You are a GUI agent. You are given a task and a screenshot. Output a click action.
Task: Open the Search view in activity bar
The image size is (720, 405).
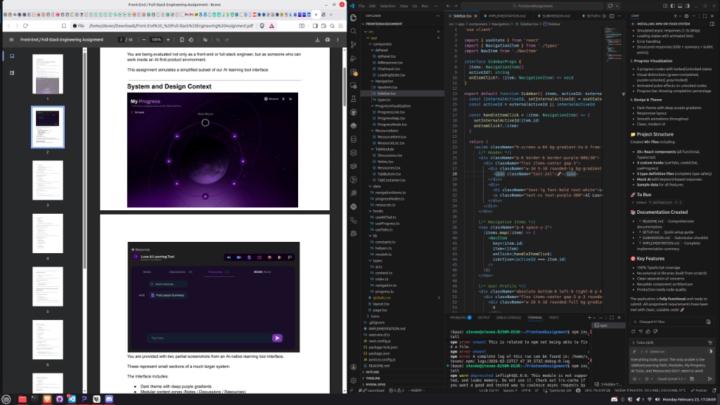tap(353, 31)
